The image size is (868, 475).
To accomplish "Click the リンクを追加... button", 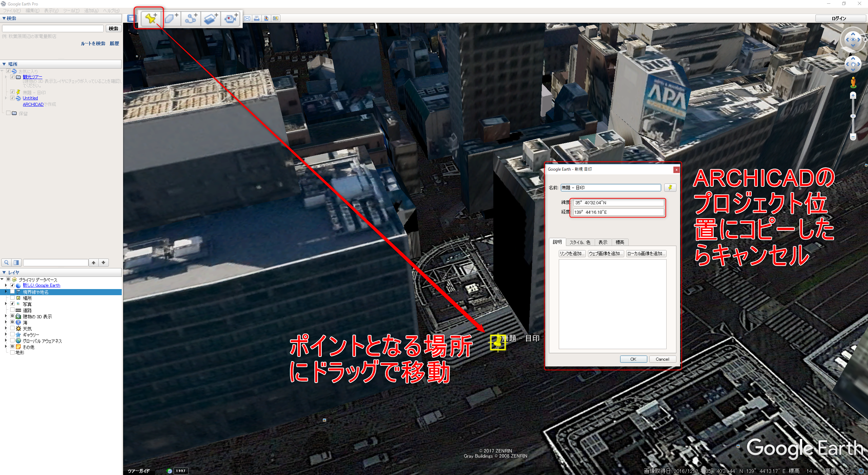I will click(572, 253).
